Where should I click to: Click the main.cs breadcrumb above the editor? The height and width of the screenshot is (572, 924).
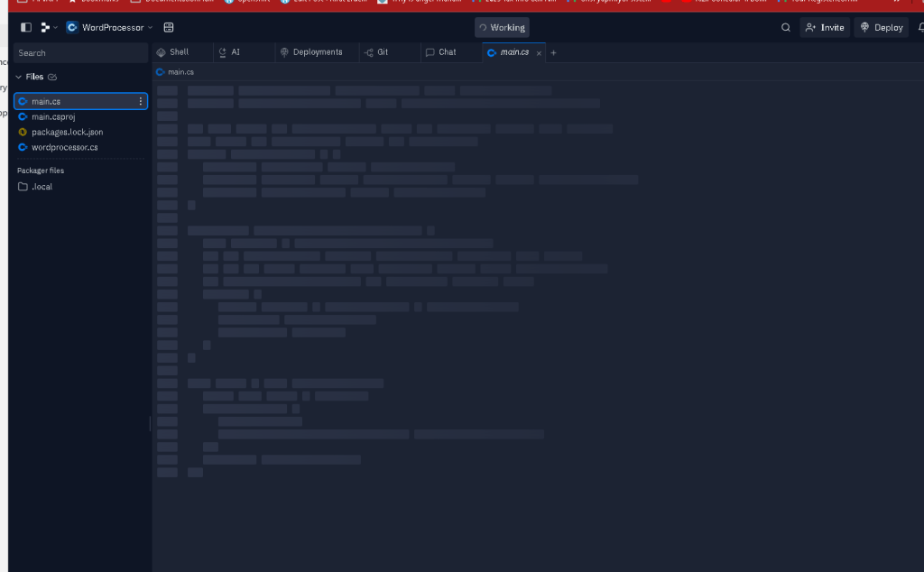[x=175, y=72]
